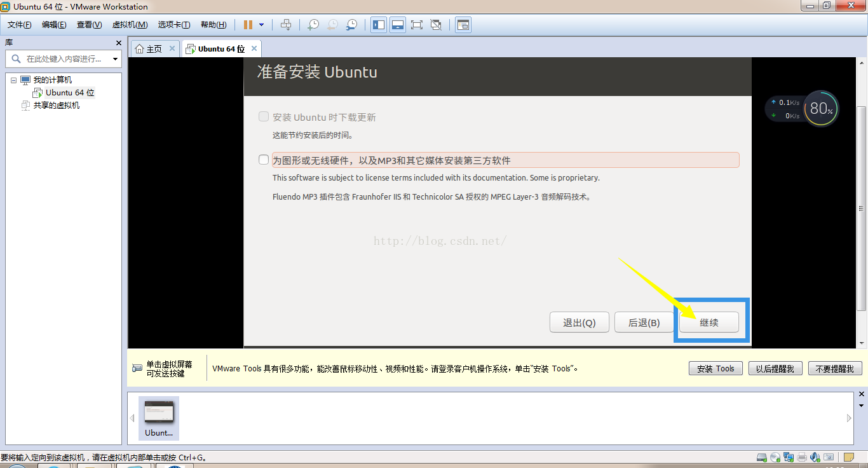The image size is (868, 468).
Task: Open the thumbnail bar options dropdown
Action: (861, 406)
